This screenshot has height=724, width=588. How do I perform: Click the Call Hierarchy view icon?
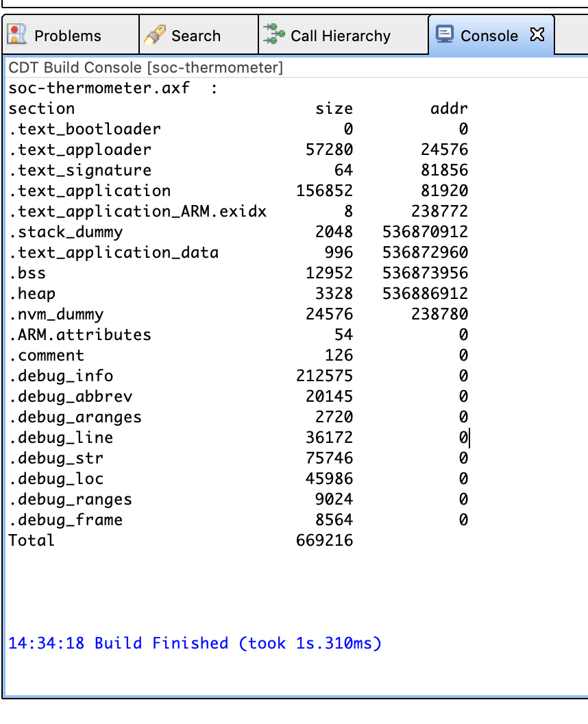[x=273, y=34]
